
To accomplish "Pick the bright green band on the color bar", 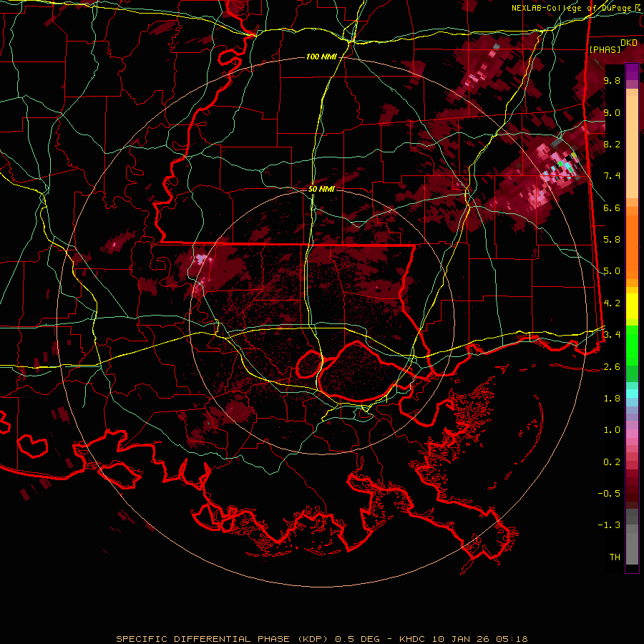I will [632, 346].
